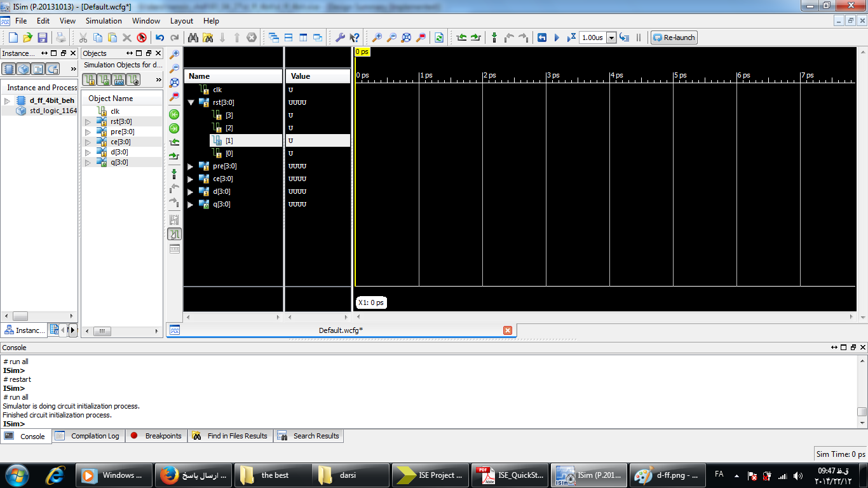Expand q[3:0] bus in waveform Name column
868x488 pixels.
191,204
